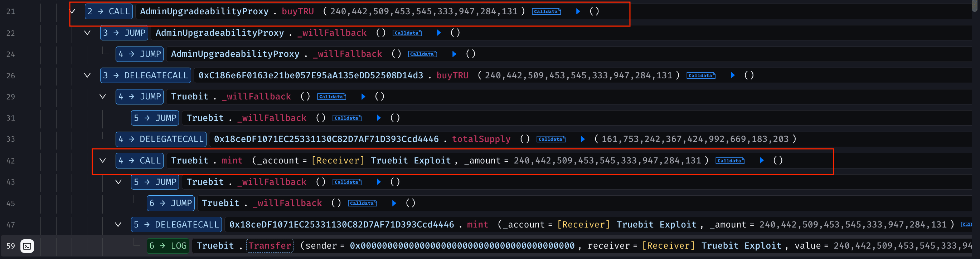Open Calldata badge on line 21

pyautogui.click(x=546, y=12)
